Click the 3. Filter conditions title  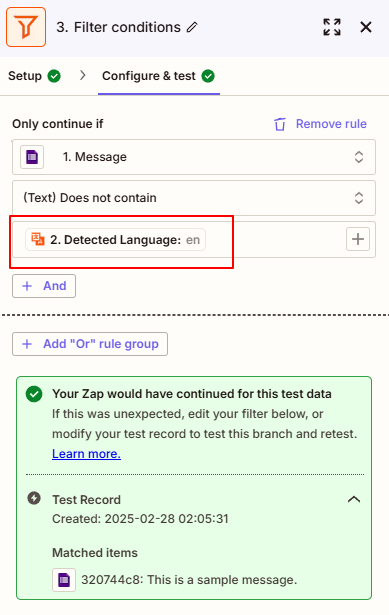[x=118, y=27]
